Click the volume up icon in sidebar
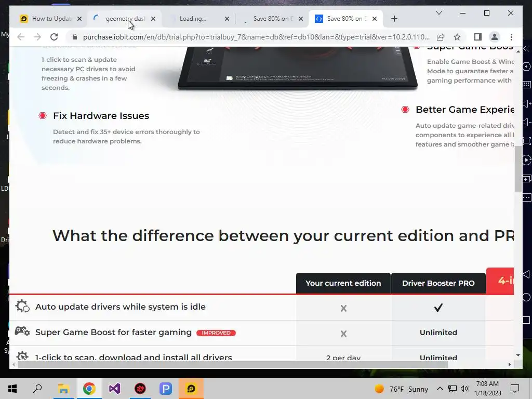 tap(527, 103)
